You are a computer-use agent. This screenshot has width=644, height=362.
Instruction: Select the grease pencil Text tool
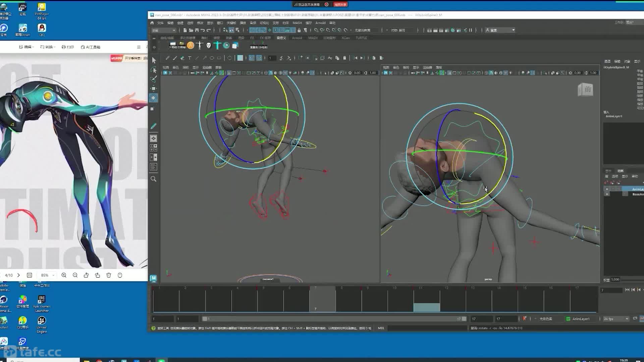[190, 58]
